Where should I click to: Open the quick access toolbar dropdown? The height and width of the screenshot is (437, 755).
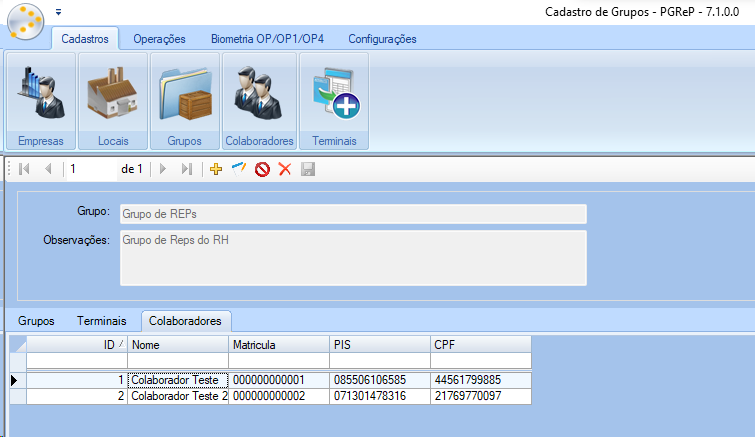58,13
